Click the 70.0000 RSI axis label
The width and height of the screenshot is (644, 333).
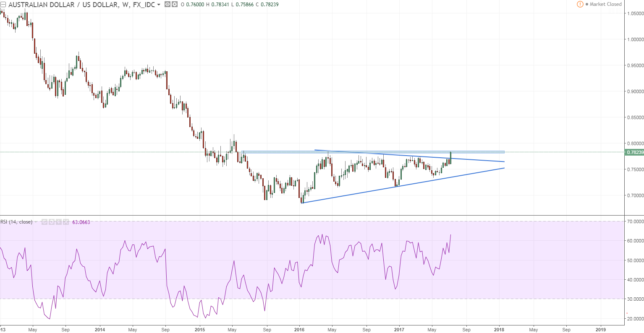click(635, 221)
